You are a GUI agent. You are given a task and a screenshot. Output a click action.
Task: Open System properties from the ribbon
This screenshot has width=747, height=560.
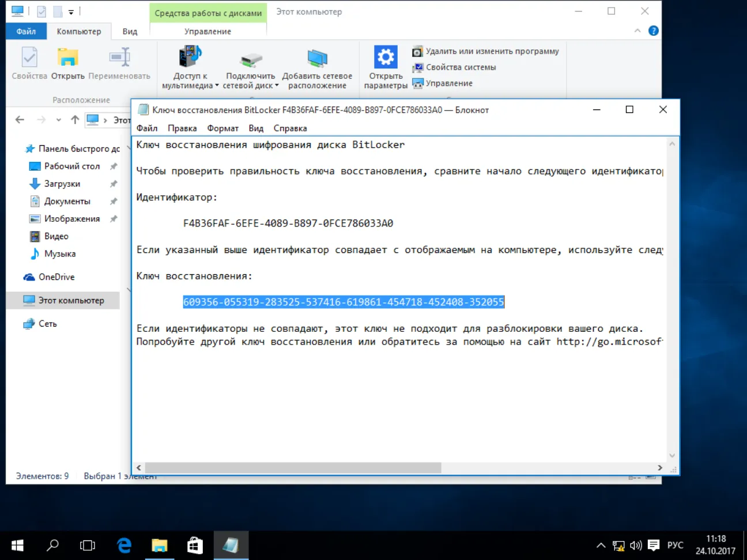point(454,67)
